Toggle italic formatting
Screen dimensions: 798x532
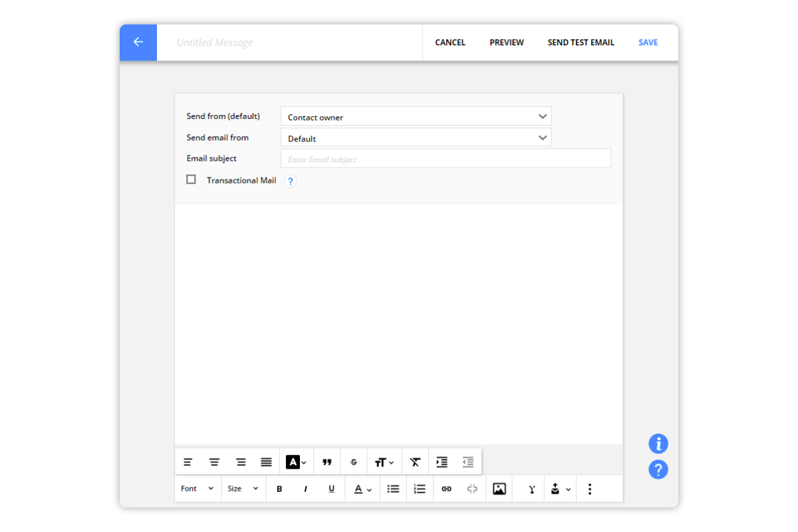pos(306,489)
